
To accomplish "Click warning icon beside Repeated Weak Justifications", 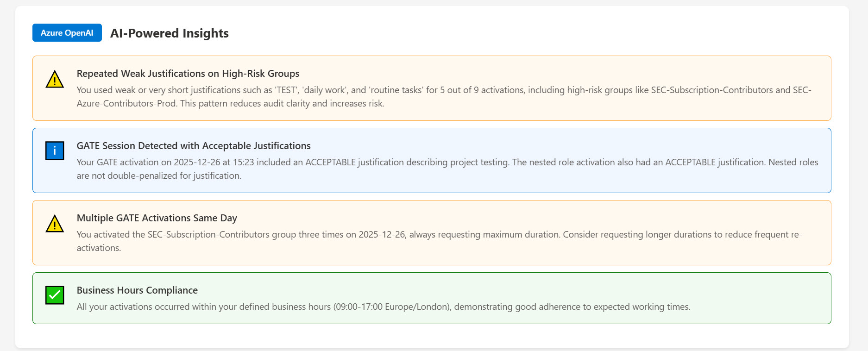I will [x=55, y=80].
